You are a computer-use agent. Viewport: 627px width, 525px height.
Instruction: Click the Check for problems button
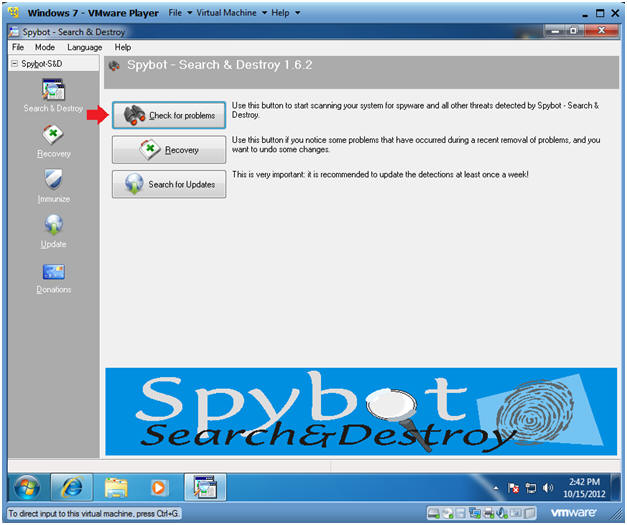click(169, 115)
